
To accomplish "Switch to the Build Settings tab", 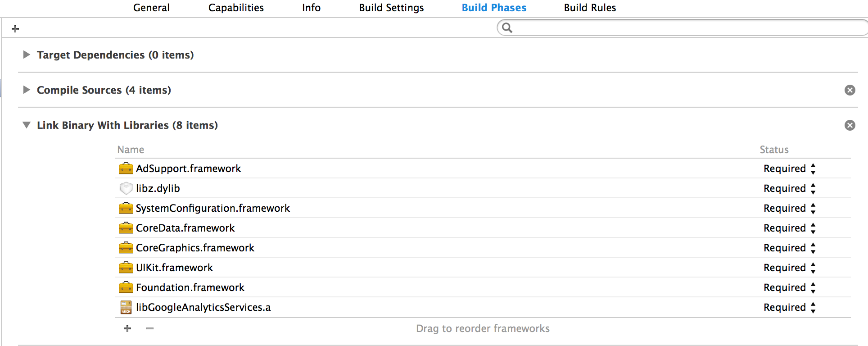I will click(391, 8).
